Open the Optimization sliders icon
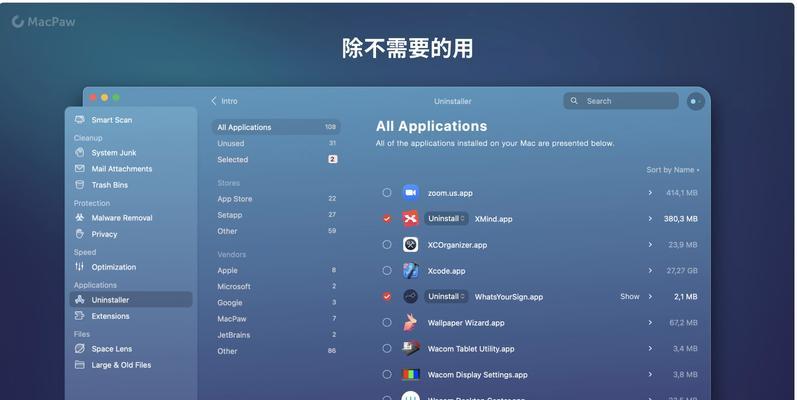Viewport: 797px width, 400px height. [x=80, y=266]
